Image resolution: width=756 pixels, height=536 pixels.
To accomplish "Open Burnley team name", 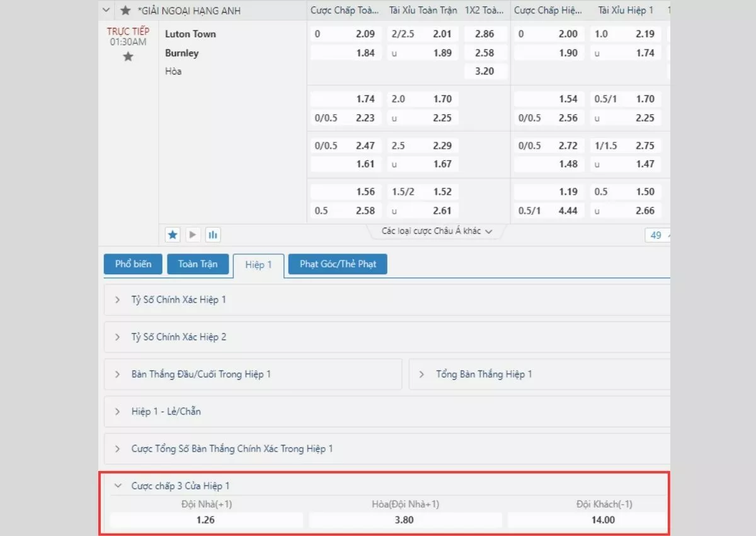I will click(181, 53).
